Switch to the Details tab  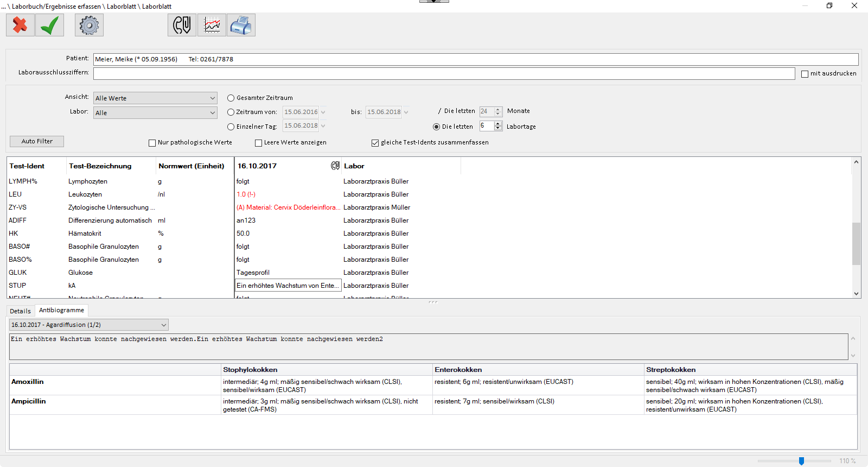[21, 311]
